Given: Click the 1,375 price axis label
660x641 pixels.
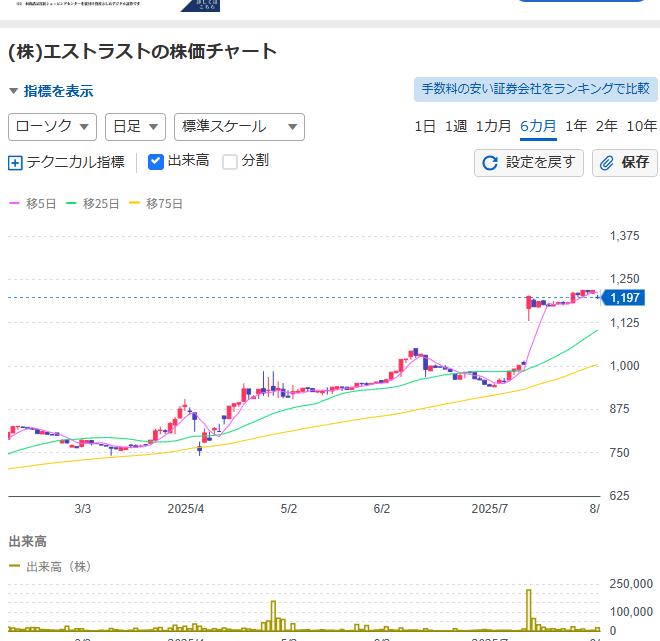Looking at the screenshot, I should pos(625,236).
